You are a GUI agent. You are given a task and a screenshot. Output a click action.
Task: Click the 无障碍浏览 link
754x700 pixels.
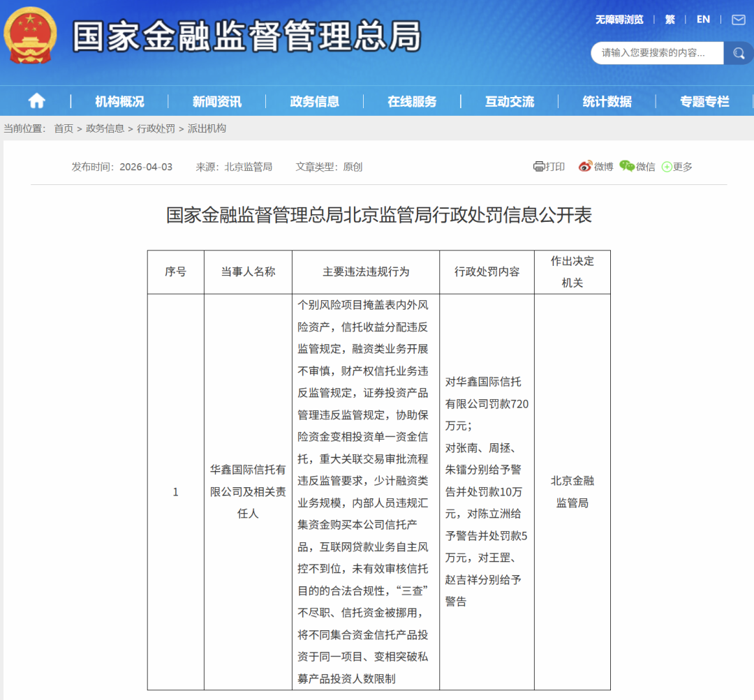pos(619,20)
